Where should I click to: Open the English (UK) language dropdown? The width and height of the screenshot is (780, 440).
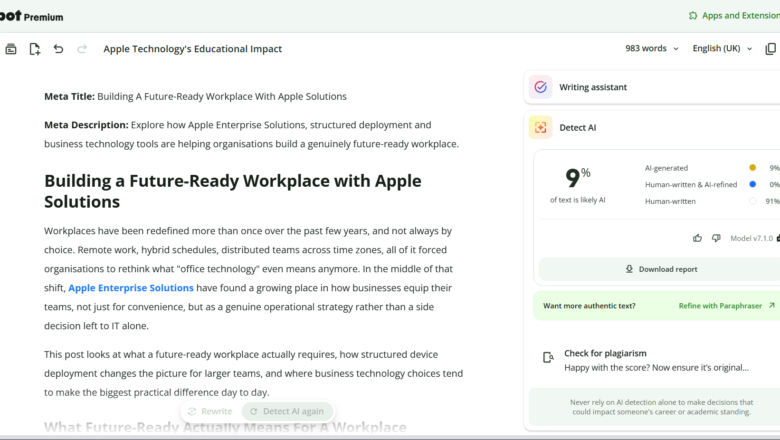(722, 49)
